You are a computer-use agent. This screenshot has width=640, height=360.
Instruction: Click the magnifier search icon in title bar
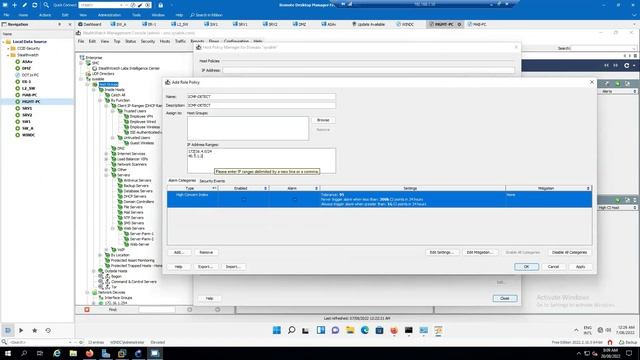[46, 5]
